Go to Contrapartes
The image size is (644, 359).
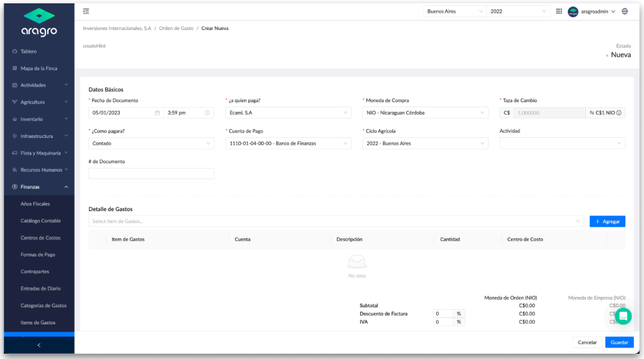(35, 272)
